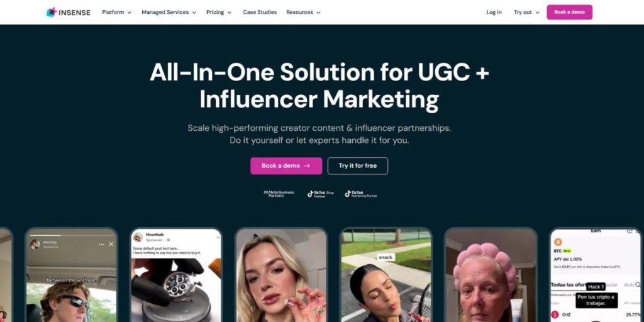Open the blonde woman video thumbnail

tap(281, 275)
